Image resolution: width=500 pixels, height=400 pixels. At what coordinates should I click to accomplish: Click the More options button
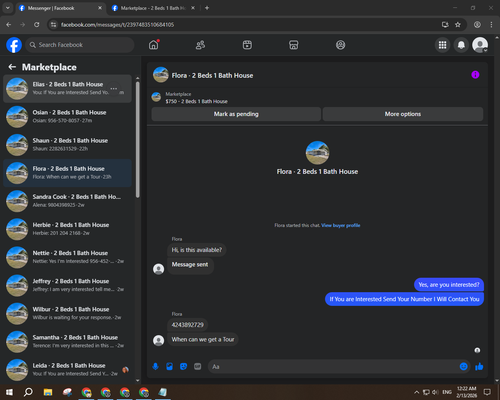(x=403, y=114)
